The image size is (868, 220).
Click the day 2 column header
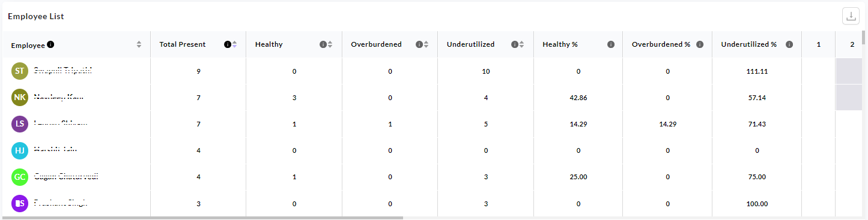852,44
